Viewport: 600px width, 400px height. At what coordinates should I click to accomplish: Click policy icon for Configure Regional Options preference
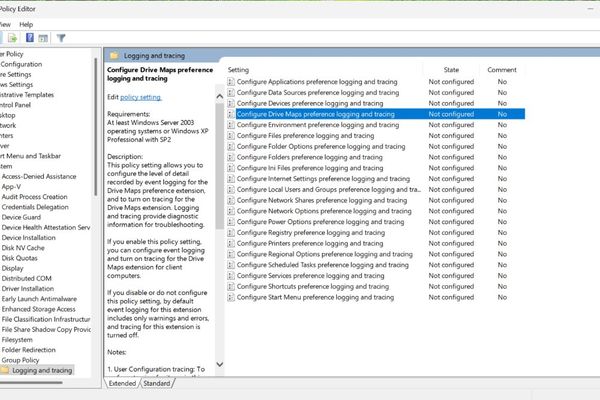[231, 254]
